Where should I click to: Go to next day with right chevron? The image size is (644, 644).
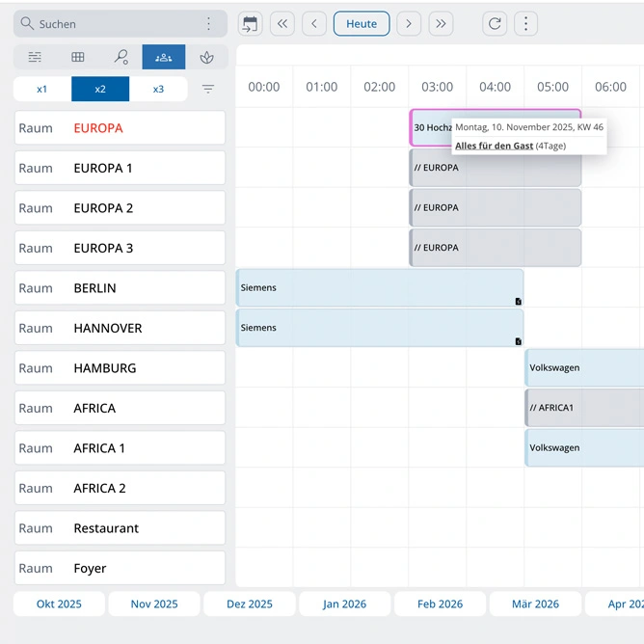tap(409, 24)
